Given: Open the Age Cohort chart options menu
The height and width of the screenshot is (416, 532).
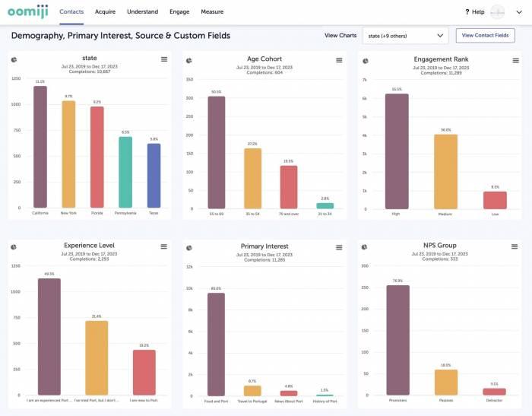Looking at the screenshot, I should [338, 59].
